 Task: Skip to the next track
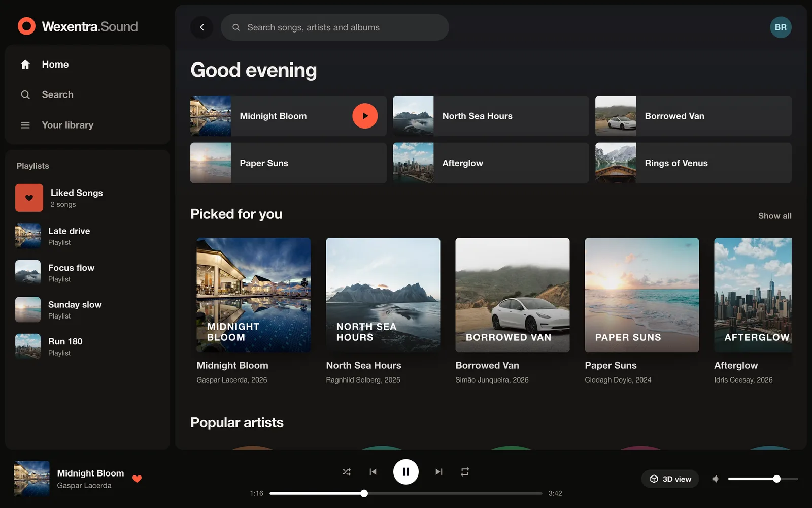(439, 472)
